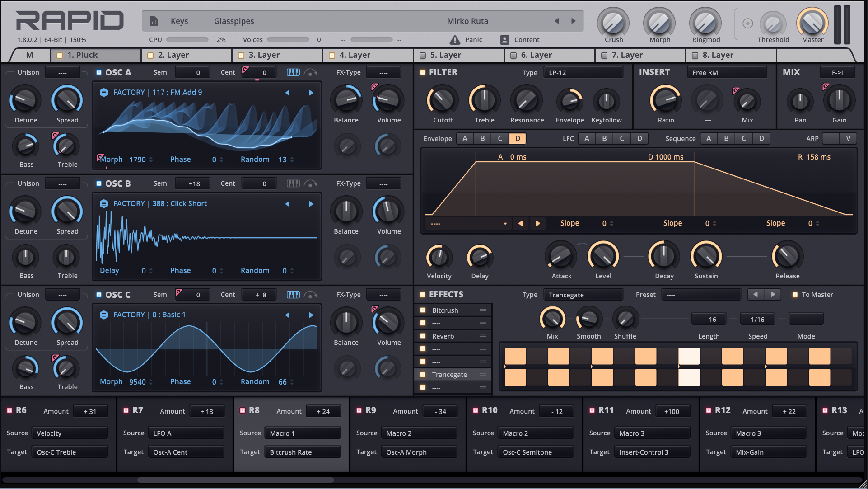The image size is (868, 489).
Task: Click the first trancegate step pad
Action: point(515,356)
